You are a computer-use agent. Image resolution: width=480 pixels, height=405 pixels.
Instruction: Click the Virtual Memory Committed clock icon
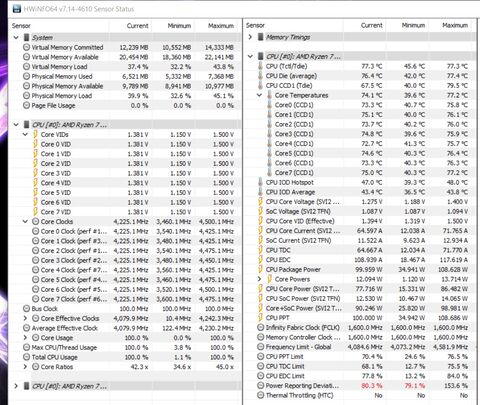[x=26, y=47]
